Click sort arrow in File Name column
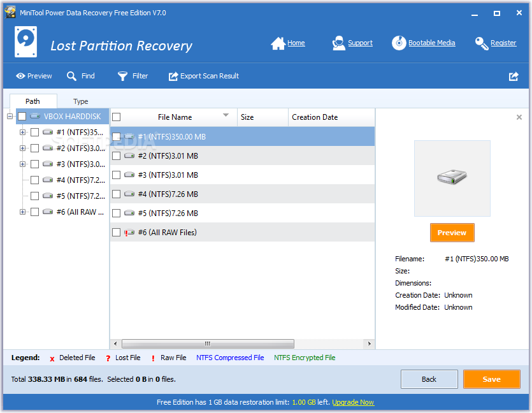 [x=226, y=115]
